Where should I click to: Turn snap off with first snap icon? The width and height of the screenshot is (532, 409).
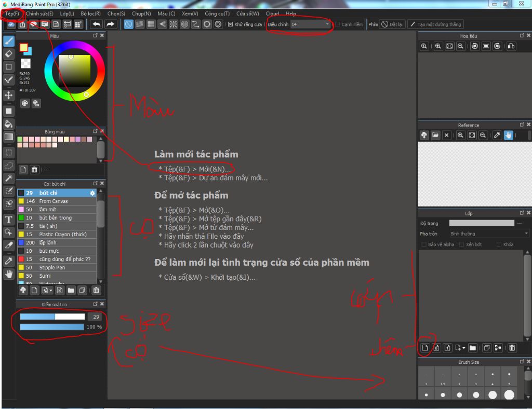pos(129,24)
